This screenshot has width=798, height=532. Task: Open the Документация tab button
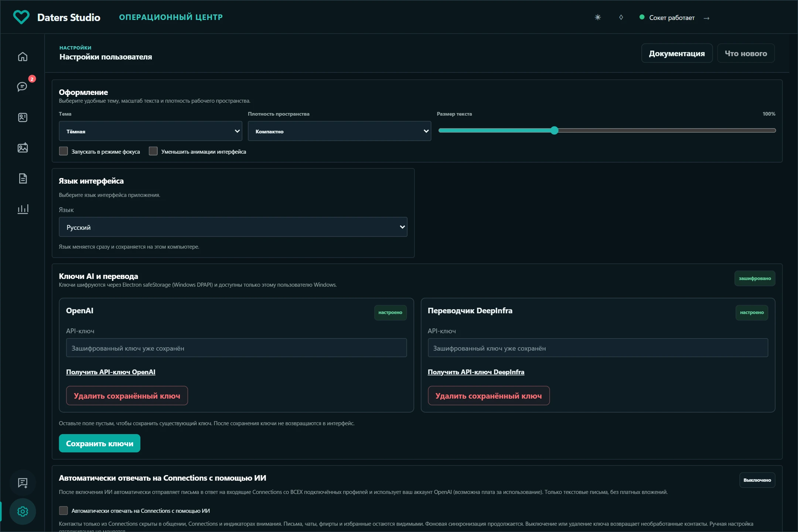(677, 53)
